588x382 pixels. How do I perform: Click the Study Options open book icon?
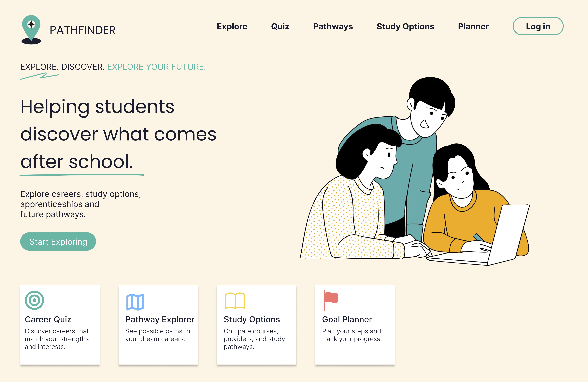pyautogui.click(x=235, y=301)
